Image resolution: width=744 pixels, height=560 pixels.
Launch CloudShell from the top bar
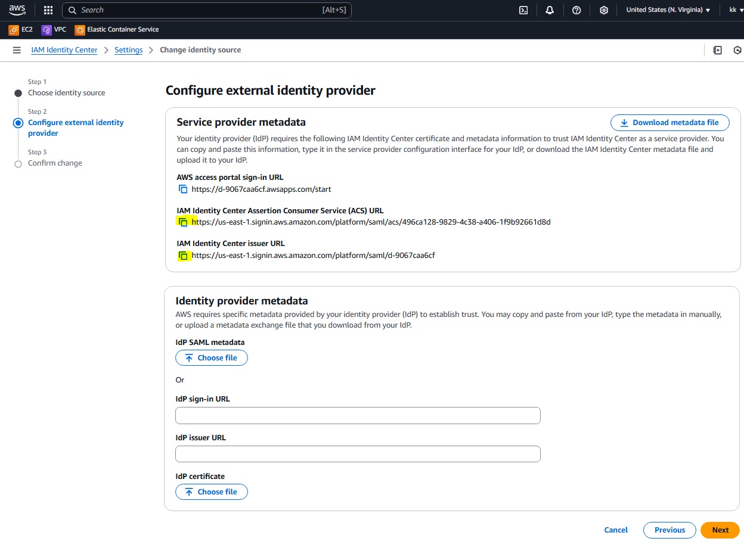tap(523, 10)
